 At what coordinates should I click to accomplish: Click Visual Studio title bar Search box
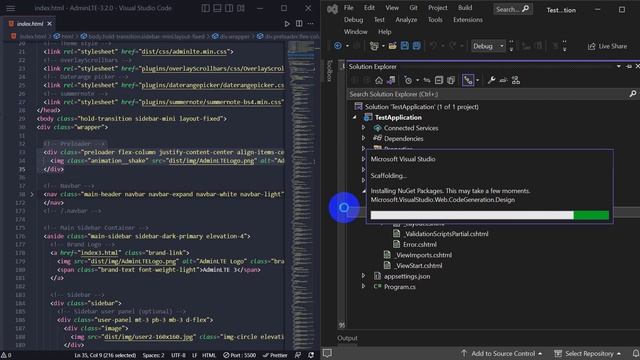pyautogui.click(x=513, y=9)
